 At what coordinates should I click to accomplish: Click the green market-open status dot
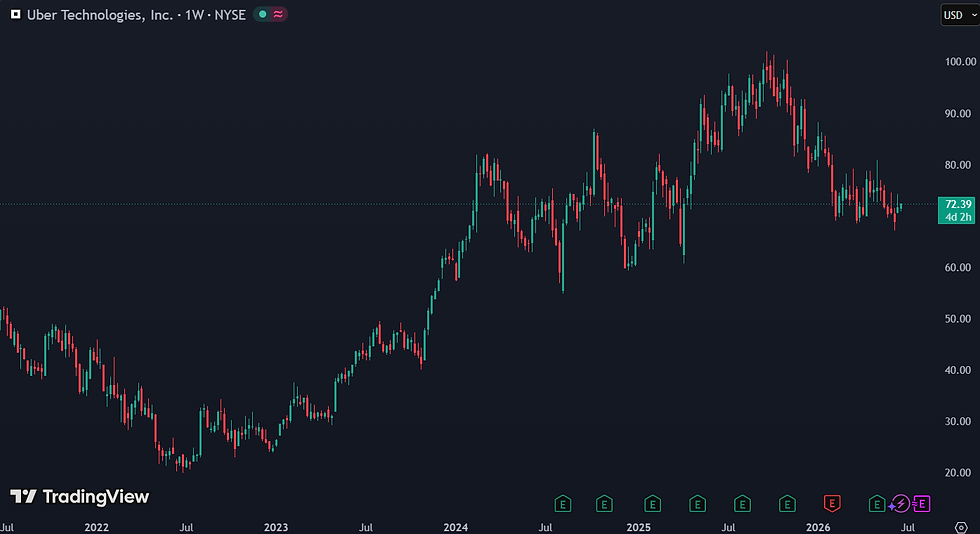[x=263, y=14]
